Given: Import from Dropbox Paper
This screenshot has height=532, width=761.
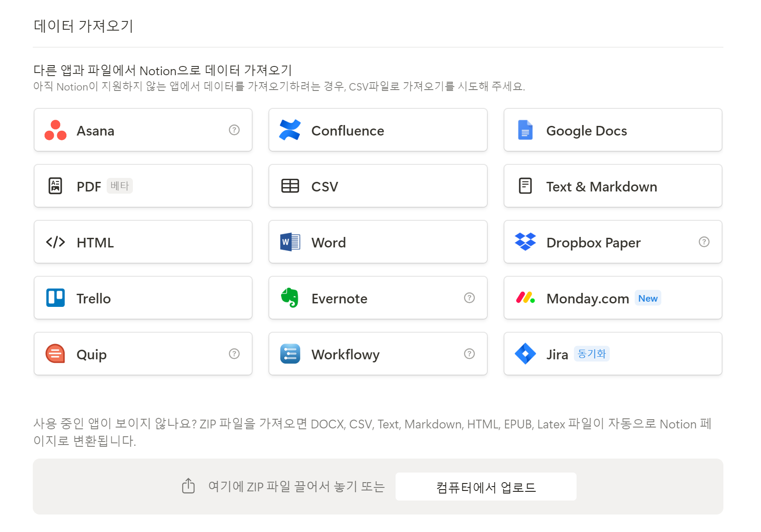Looking at the screenshot, I should click(613, 242).
